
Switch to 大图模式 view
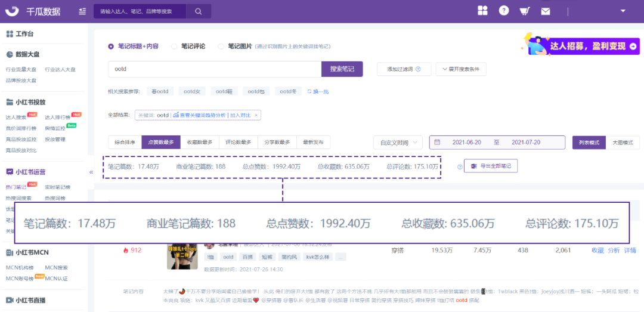[x=623, y=143]
